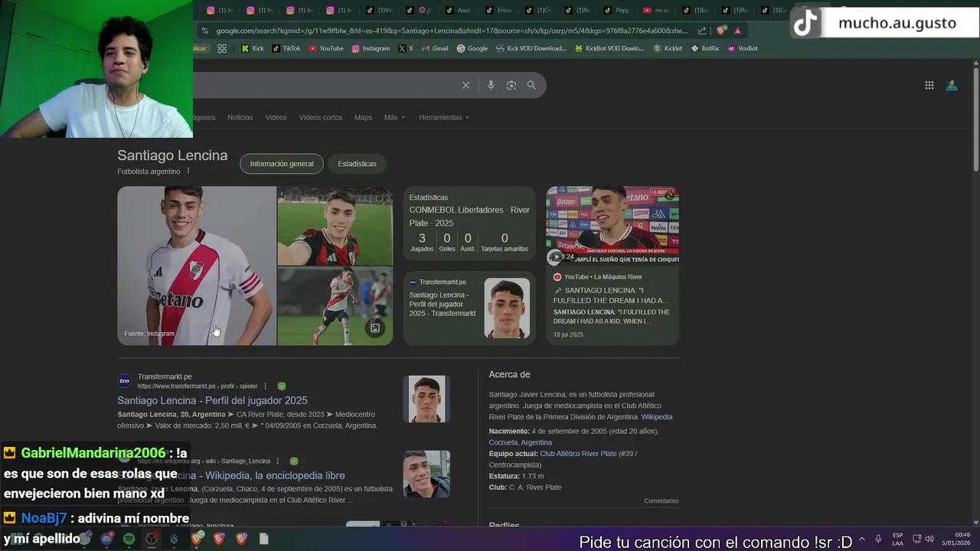Open more options beside Futbolista argentino

tap(188, 171)
